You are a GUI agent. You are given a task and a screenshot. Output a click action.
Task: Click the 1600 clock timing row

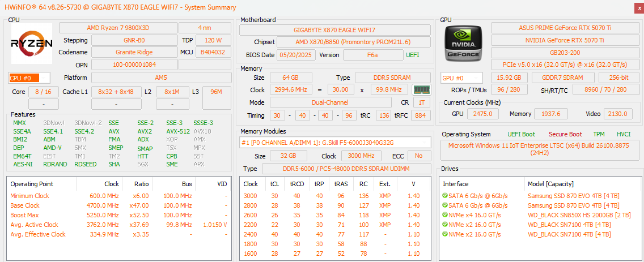(x=335, y=254)
